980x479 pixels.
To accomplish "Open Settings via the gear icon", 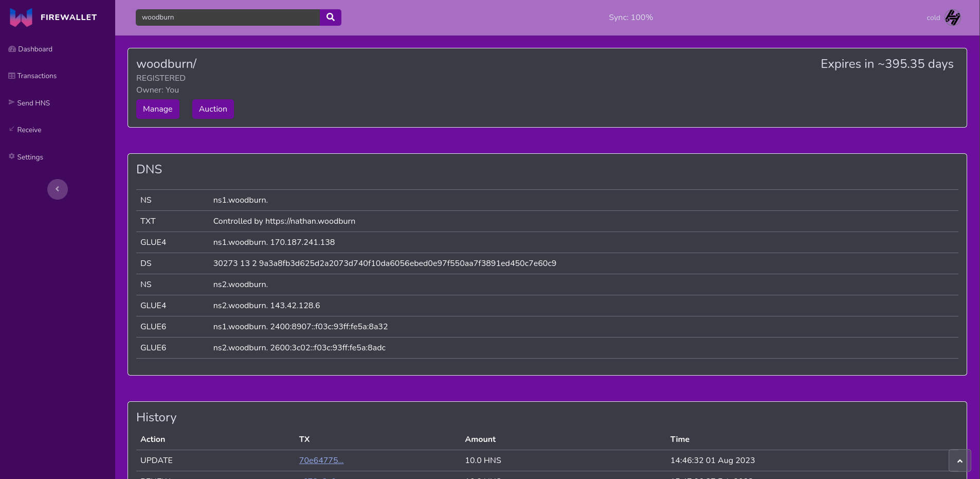I will pyautogui.click(x=11, y=156).
